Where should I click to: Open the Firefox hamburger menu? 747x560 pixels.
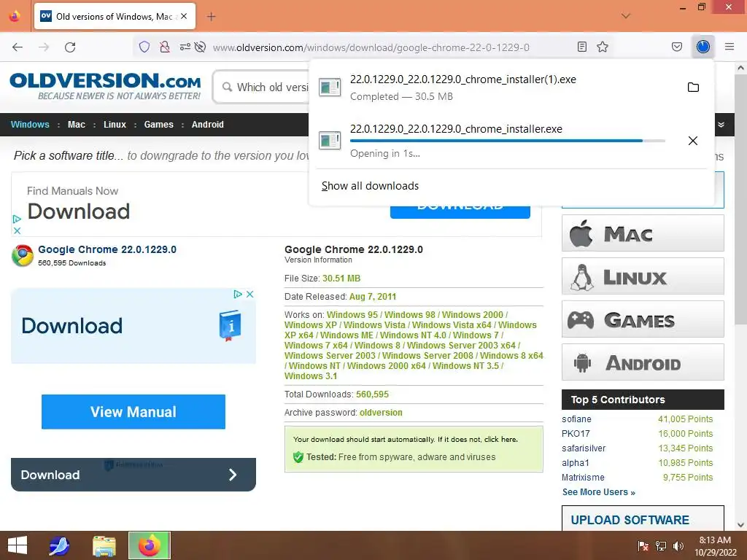tap(729, 47)
